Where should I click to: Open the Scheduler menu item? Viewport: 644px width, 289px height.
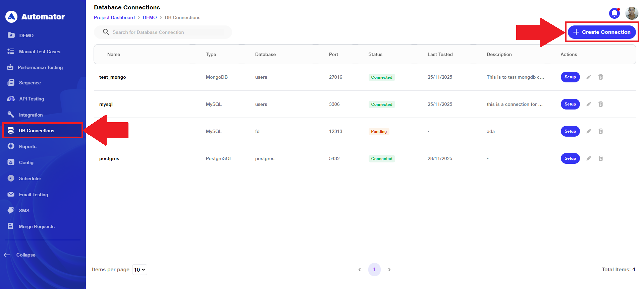[x=30, y=178]
